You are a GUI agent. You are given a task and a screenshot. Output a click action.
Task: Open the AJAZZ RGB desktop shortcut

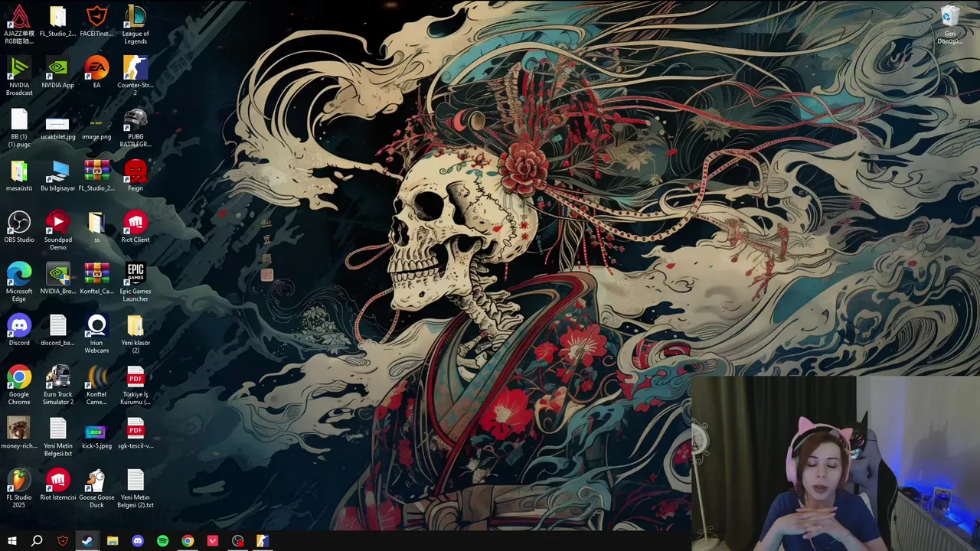tap(19, 24)
